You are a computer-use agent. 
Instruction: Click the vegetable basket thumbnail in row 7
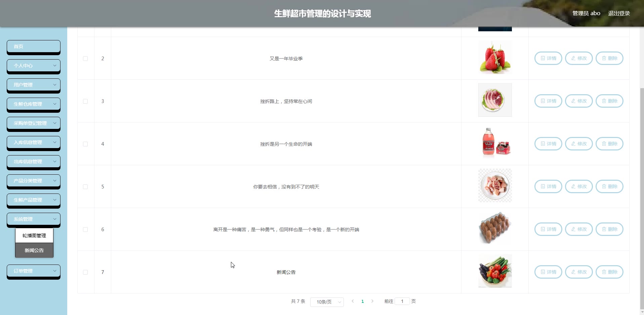tap(495, 271)
